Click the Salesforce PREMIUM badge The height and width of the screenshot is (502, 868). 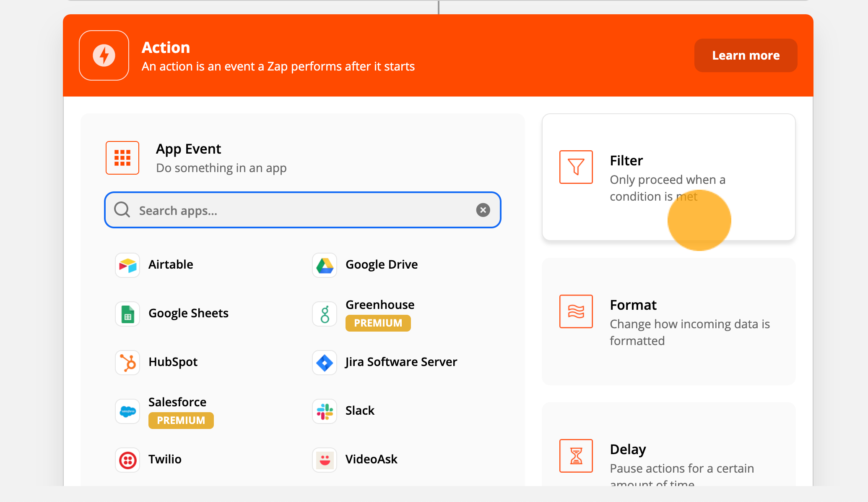181,421
